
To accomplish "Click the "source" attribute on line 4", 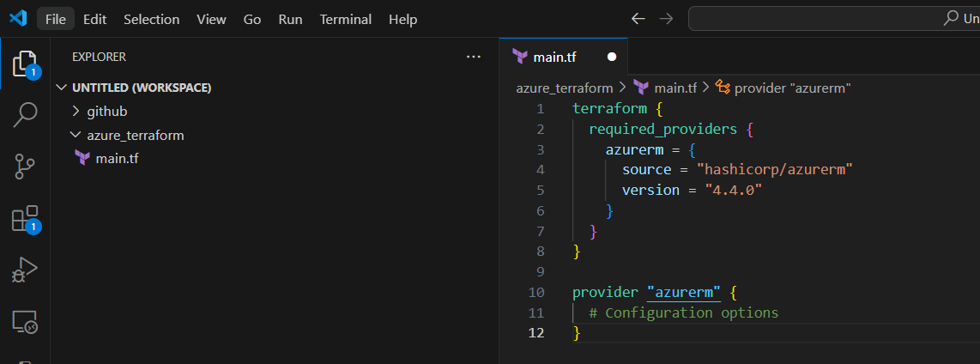I will [647, 169].
